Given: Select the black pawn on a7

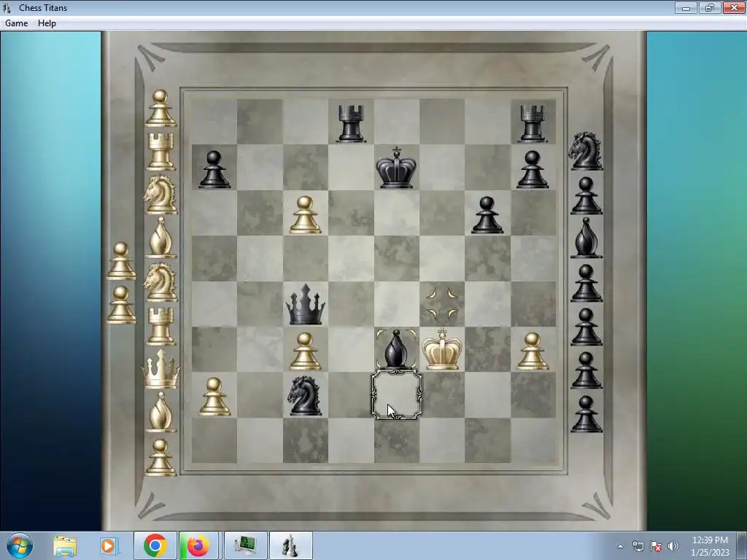Looking at the screenshot, I should (214, 169).
